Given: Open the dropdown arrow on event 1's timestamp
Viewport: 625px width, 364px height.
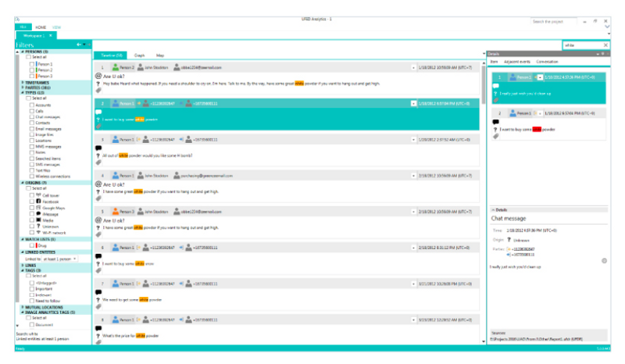Looking at the screenshot, I should (x=413, y=68).
